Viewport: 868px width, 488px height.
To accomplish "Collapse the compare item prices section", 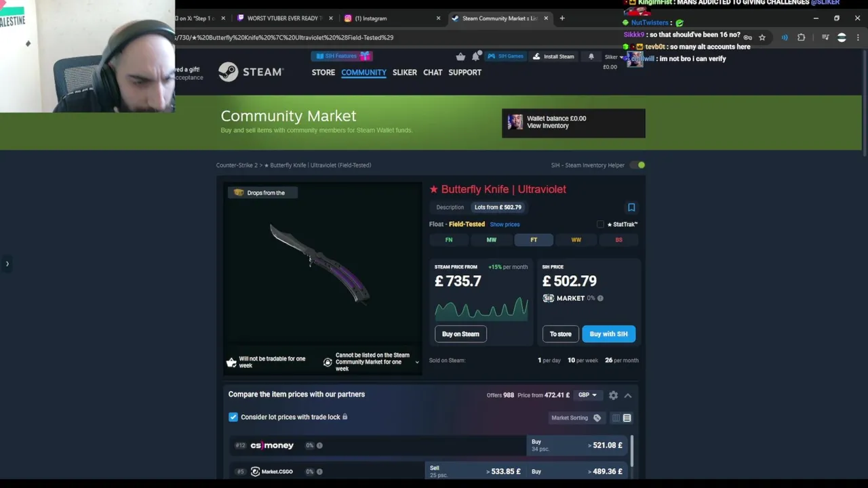I will tap(628, 395).
